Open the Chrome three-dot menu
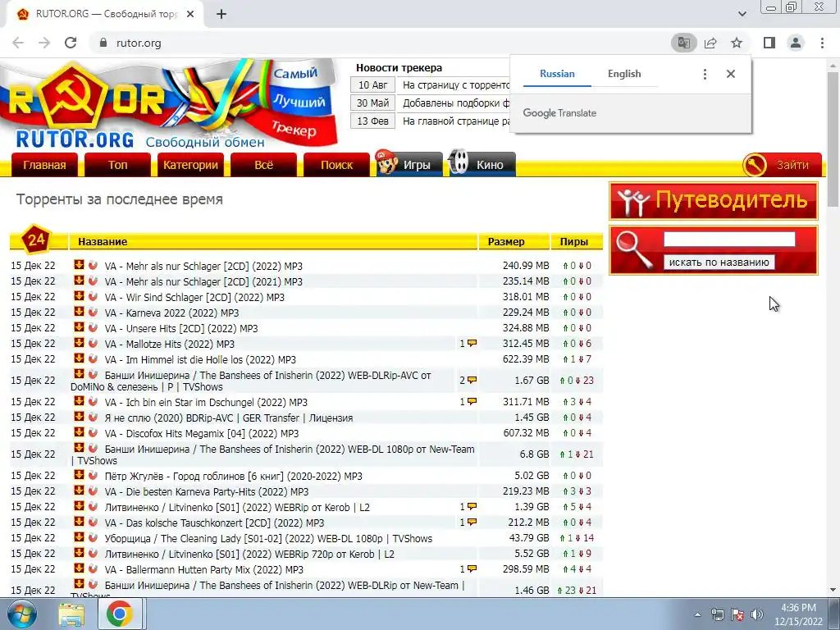Screen dimensions: 840x630 [x=822, y=43]
